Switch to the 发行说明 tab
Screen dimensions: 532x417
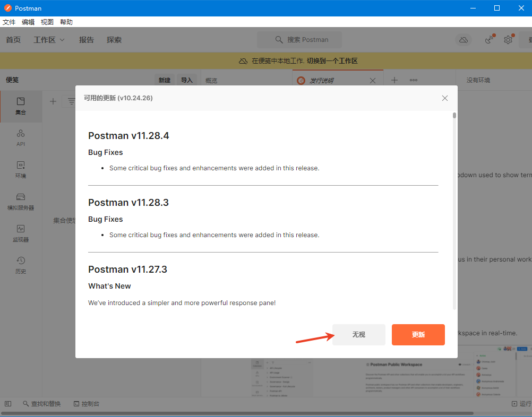[x=321, y=80]
